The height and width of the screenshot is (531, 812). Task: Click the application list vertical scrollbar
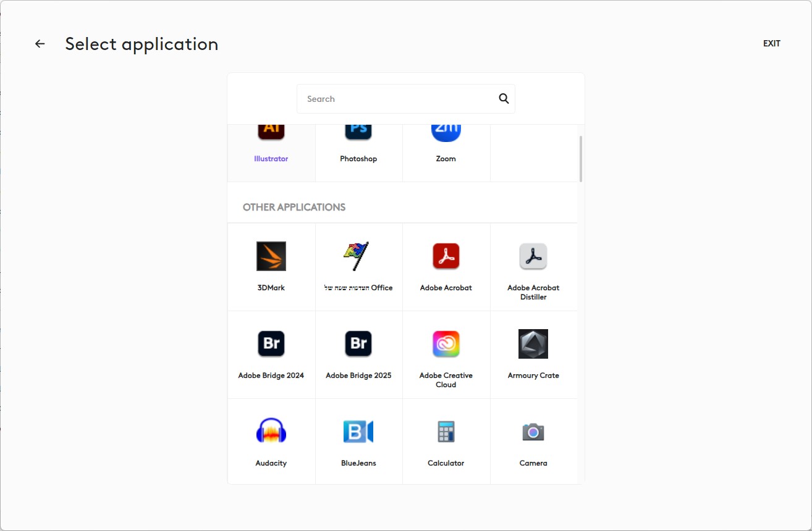(580, 159)
